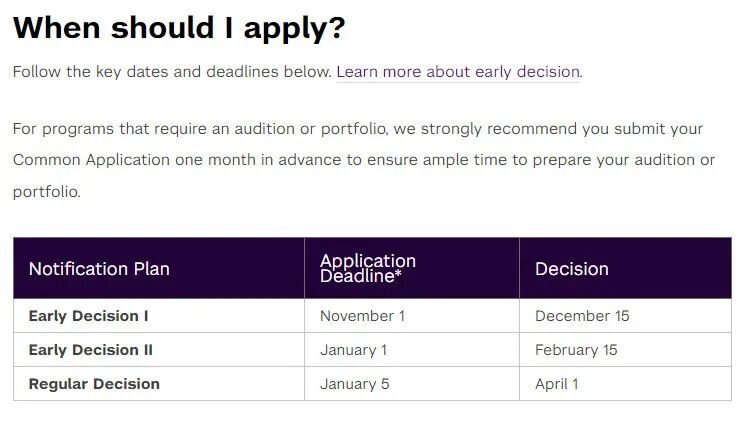Image resolution: width=746 pixels, height=430 pixels.
Task: Click the 'Decision' column header
Action: 571,269
